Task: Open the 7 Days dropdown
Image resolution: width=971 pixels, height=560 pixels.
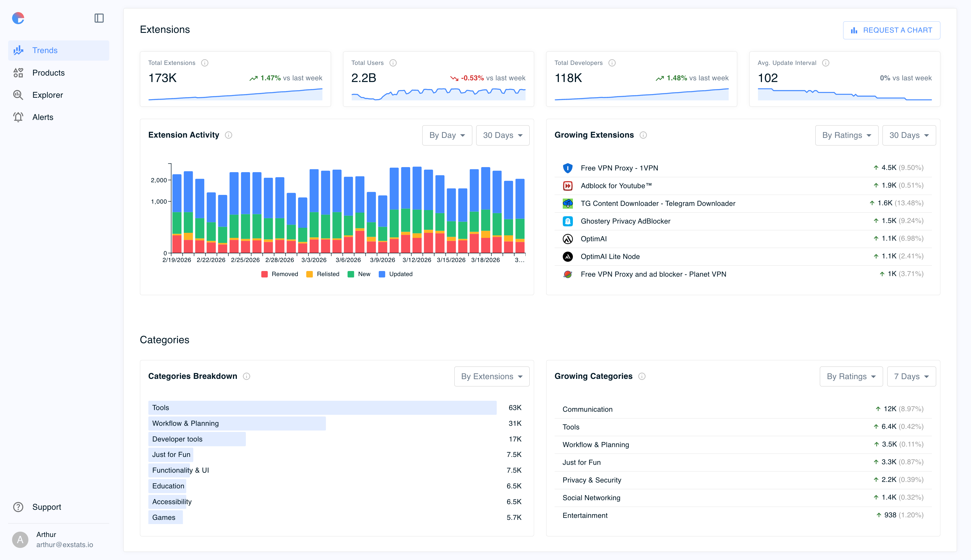Action: point(911,377)
